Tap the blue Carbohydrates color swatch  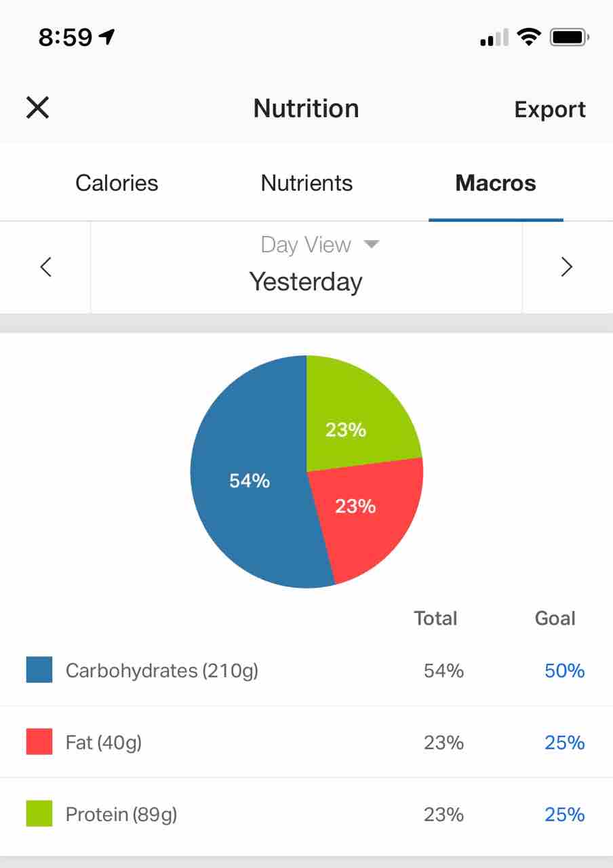[x=39, y=669]
